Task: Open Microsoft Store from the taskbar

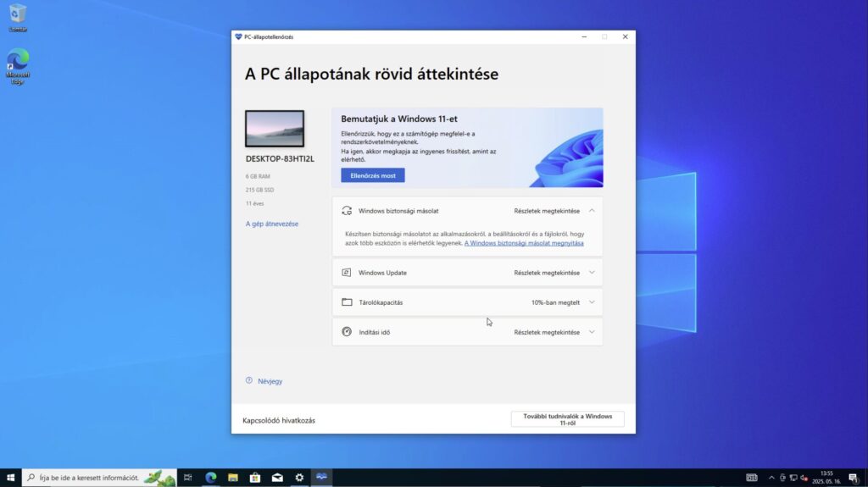Action: (x=255, y=478)
